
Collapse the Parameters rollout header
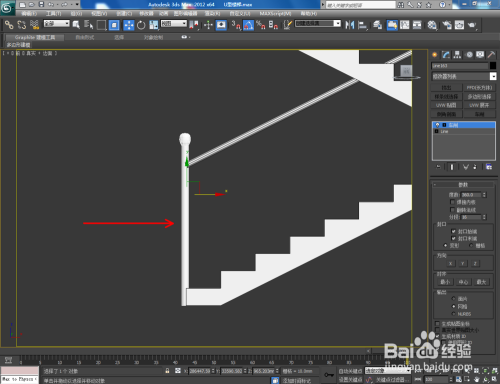(x=463, y=184)
